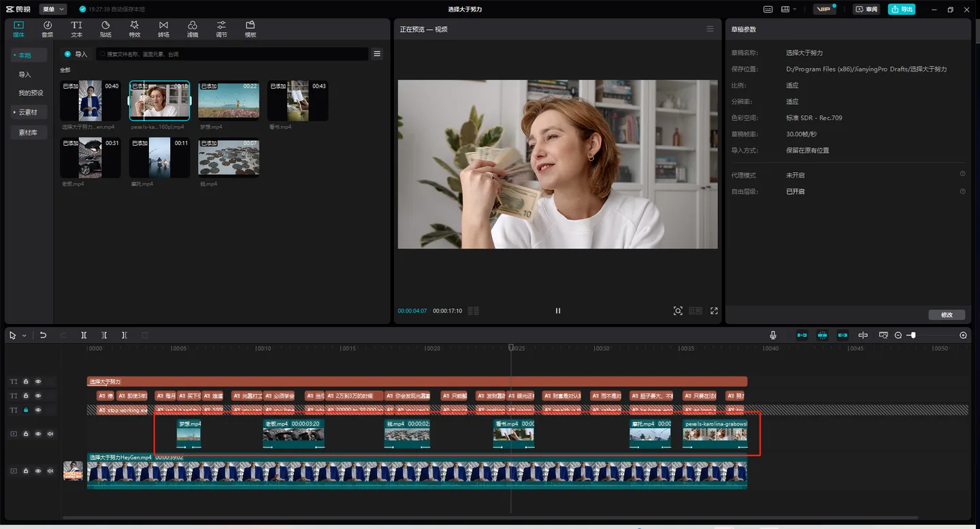Open the 菜单 dropdown menu
Image resolution: width=980 pixels, height=529 pixels.
(x=52, y=9)
